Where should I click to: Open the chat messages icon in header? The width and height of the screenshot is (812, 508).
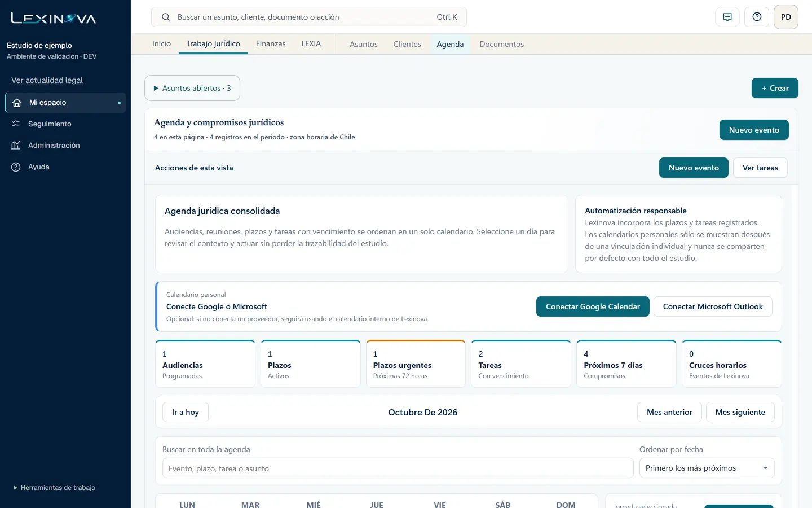(727, 17)
